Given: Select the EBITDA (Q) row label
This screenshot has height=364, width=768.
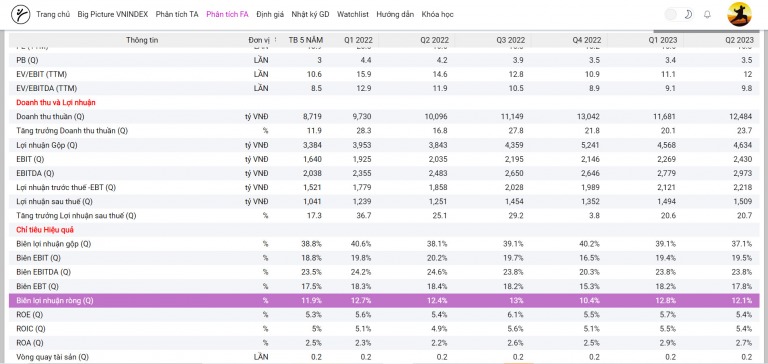Looking at the screenshot, I should 35,173.
